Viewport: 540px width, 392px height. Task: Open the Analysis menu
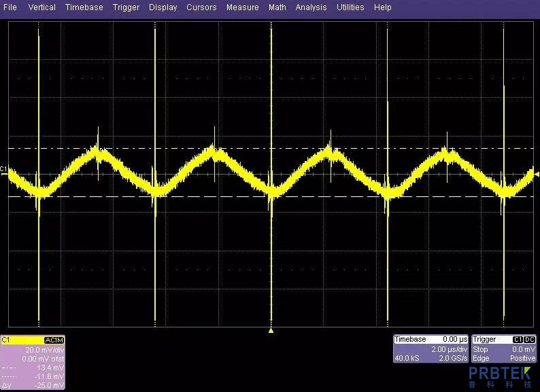click(311, 7)
